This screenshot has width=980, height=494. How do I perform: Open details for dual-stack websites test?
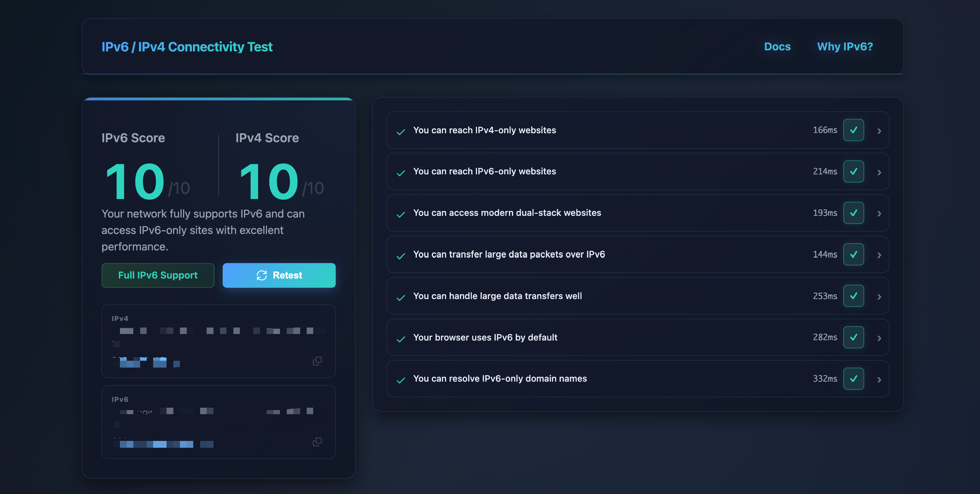coord(879,213)
